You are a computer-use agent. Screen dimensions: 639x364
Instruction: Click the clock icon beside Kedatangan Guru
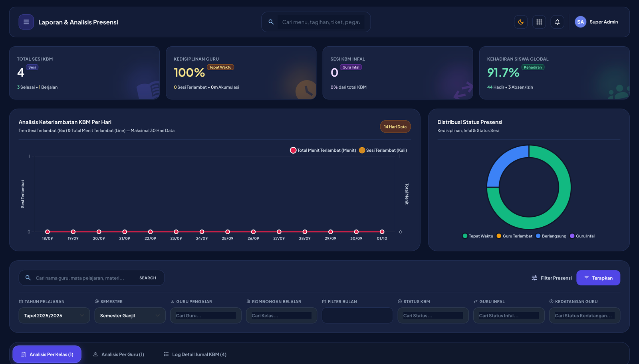(x=551, y=301)
